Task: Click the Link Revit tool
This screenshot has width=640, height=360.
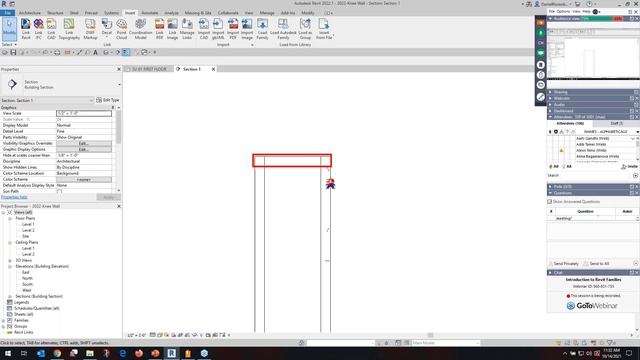Action: tap(26, 29)
